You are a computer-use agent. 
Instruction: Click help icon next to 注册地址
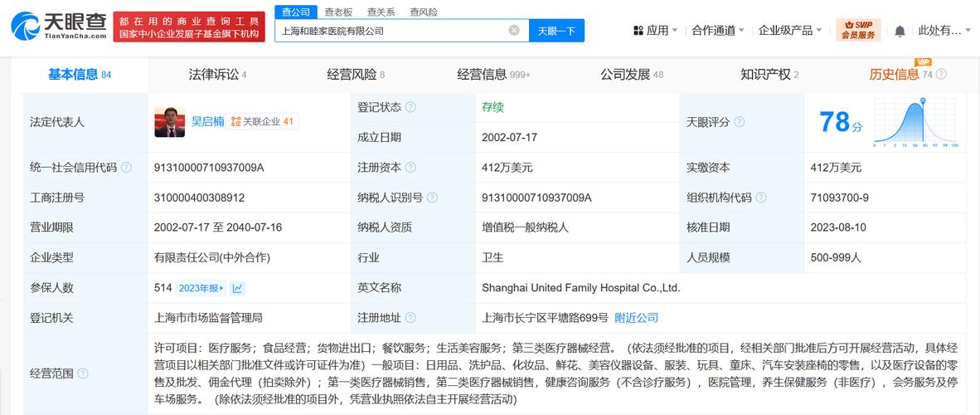[x=410, y=318]
